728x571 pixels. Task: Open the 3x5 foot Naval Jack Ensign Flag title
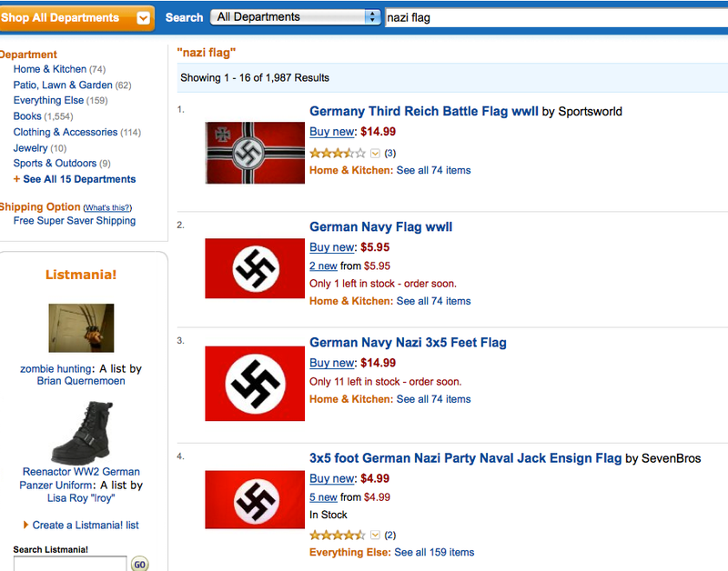(466, 458)
